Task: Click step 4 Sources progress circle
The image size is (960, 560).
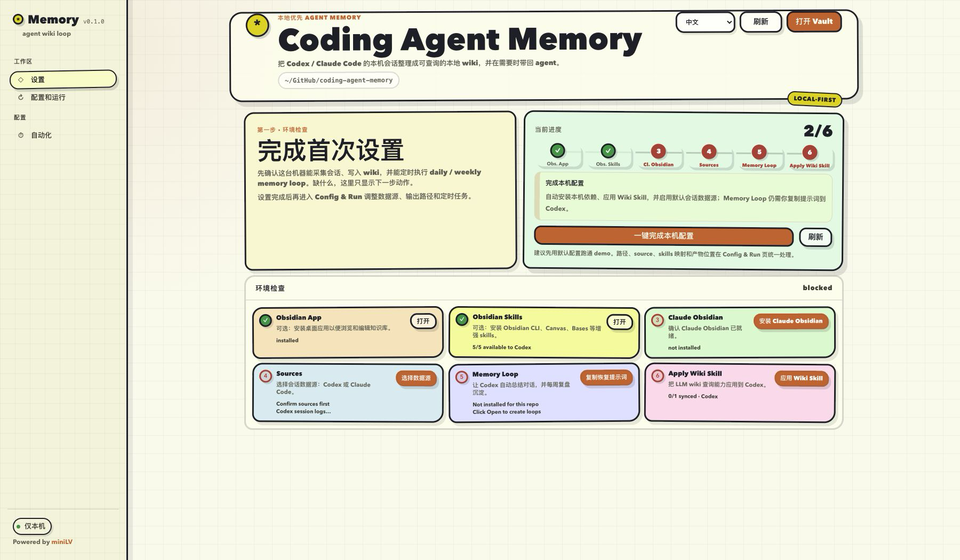Action: tap(709, 151)
